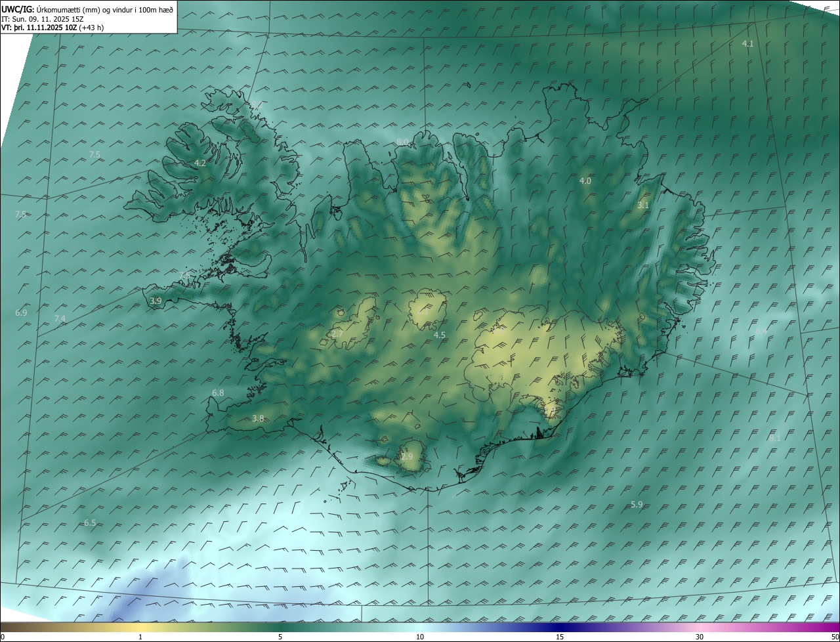
Task: Click the 4.0 value on the map
Action: (x=585, y=181)
